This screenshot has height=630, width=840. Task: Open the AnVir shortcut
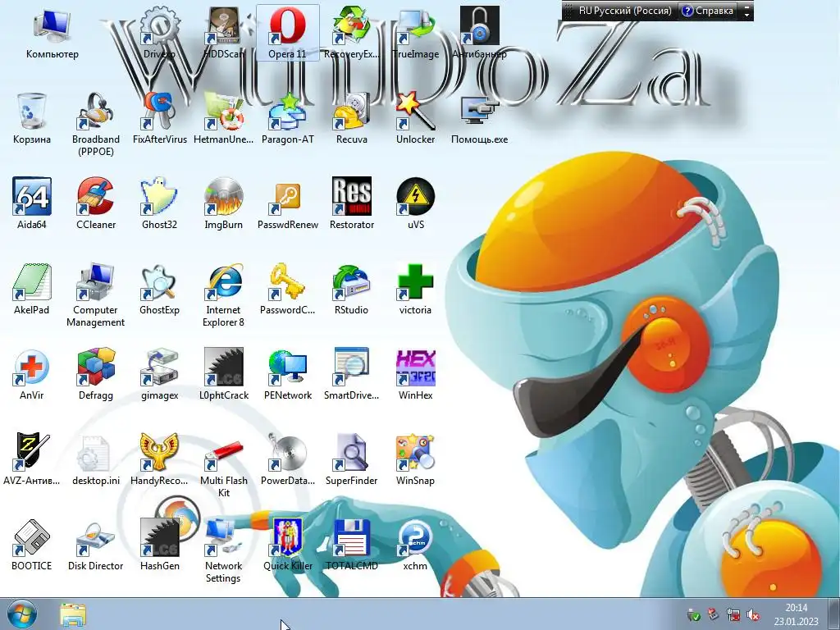32,374
